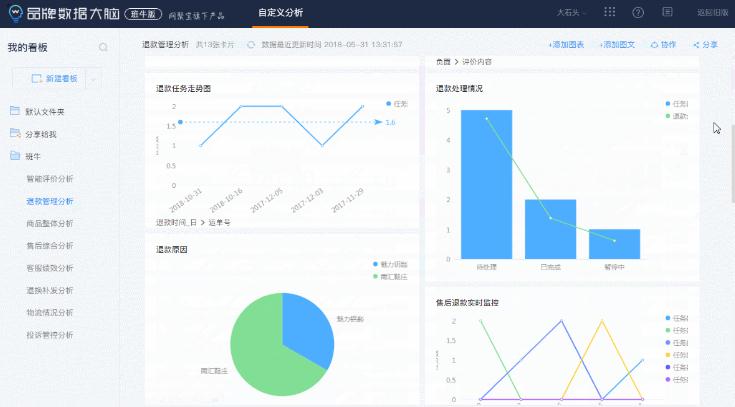The image size is (735, 407).
Task: Toggle green legend entry in 退款处理情况 chart
Action: 676,116
